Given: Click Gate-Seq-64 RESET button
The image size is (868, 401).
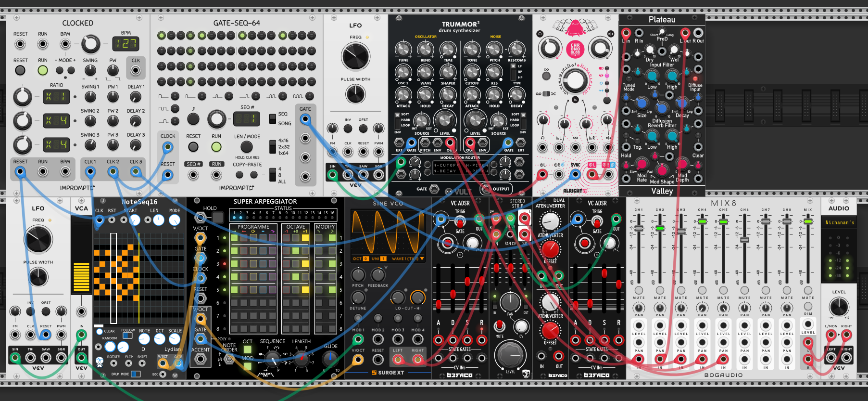Looking at the screenshot, I should point(193,147).
